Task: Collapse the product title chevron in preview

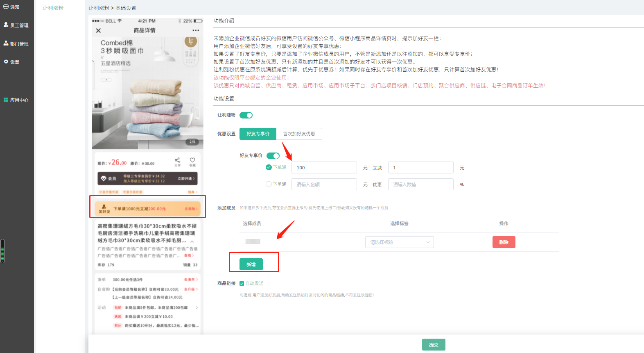Action: click(x=192, y=241)
